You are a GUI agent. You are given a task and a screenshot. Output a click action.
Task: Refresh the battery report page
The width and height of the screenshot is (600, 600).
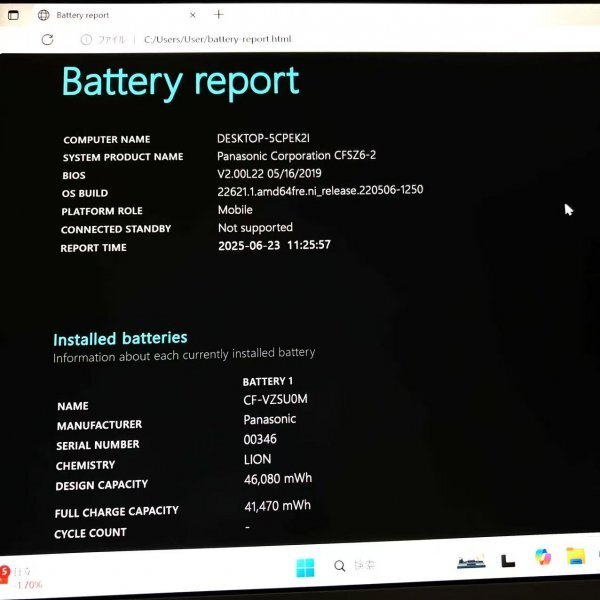pos(47,39)
